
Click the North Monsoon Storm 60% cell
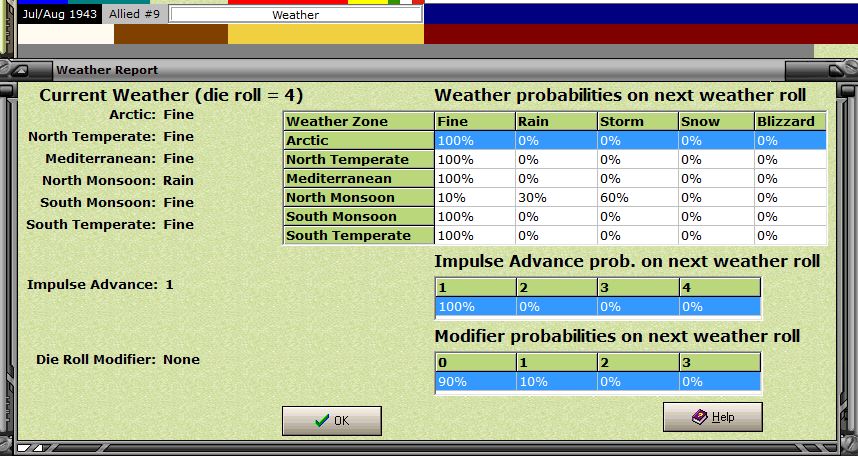pyautogui.click(x=637, y=198)
